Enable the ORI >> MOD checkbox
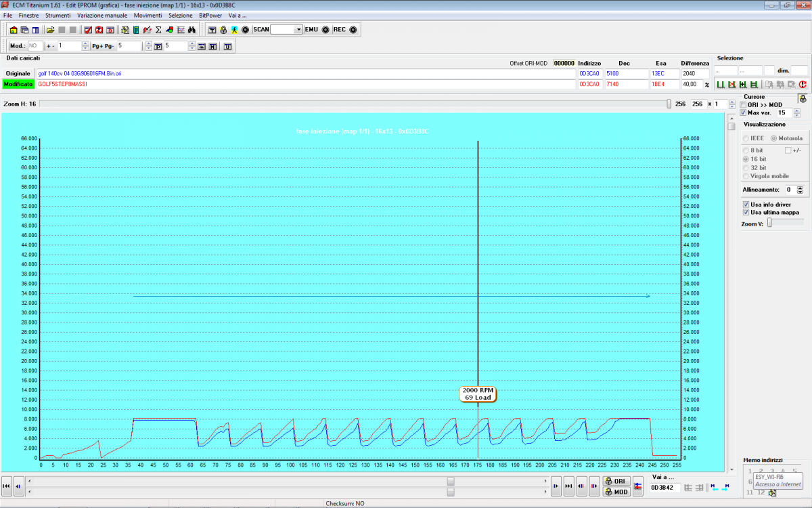 click(744, 105)
